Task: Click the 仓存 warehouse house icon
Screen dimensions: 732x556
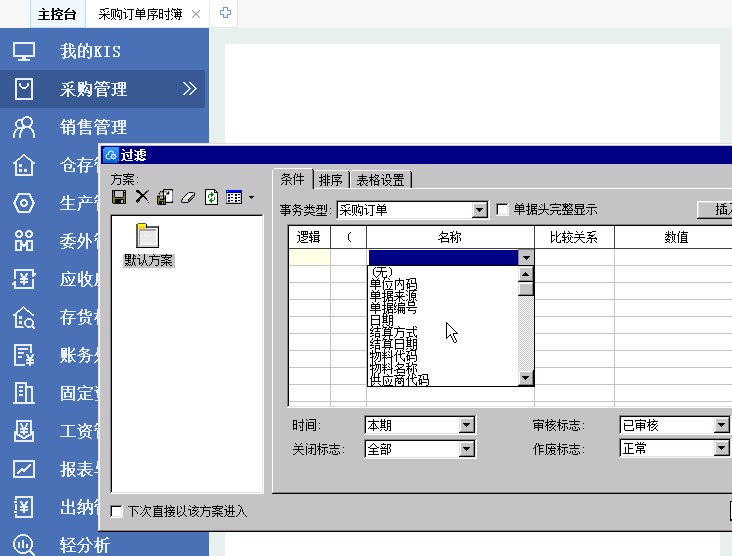Action: (x=24, y=165)
